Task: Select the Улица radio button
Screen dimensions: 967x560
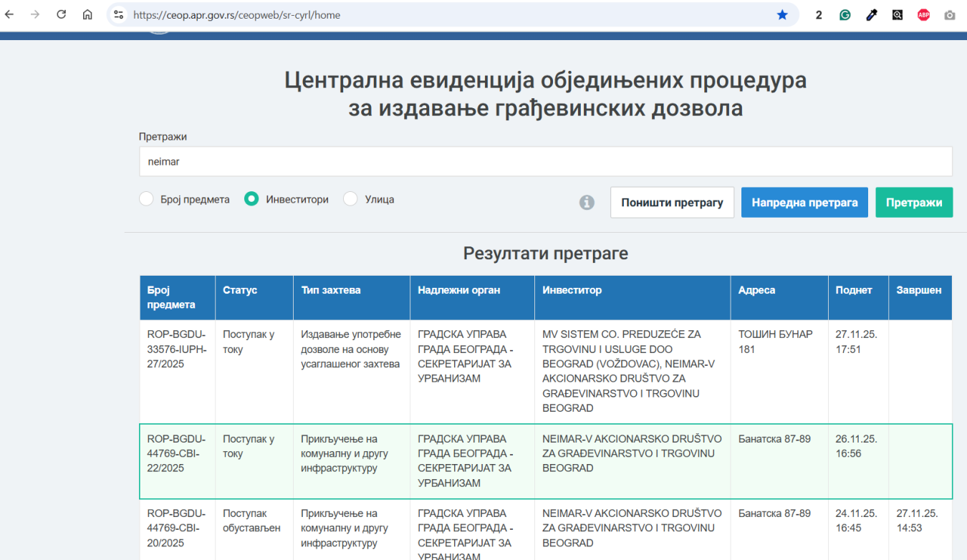Action: [350, 199]
